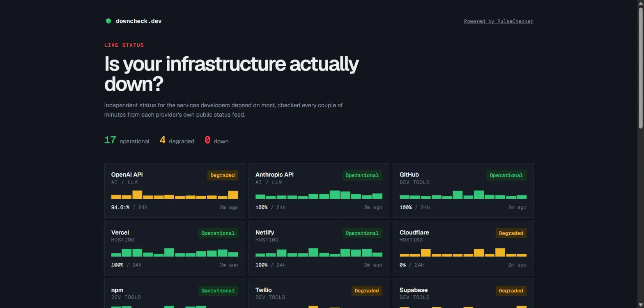
Task: Click the AI / LLM label under OpenAI API
Action: tap(124, 182)
